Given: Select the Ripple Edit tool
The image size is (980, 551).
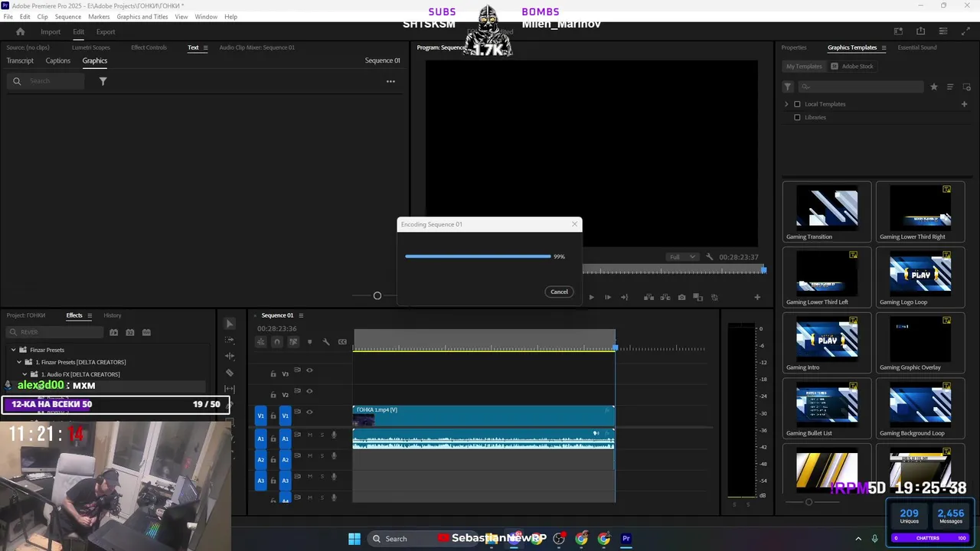Looking at the screenshot, I should [x=230, y=356].
